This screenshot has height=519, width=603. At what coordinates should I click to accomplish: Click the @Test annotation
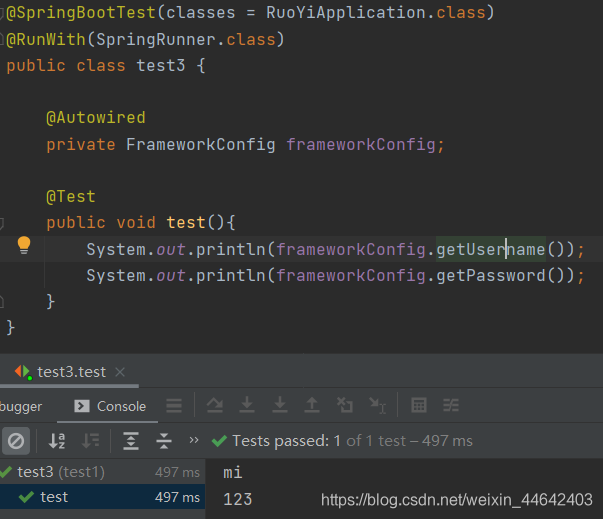click(x=71, y=196)
